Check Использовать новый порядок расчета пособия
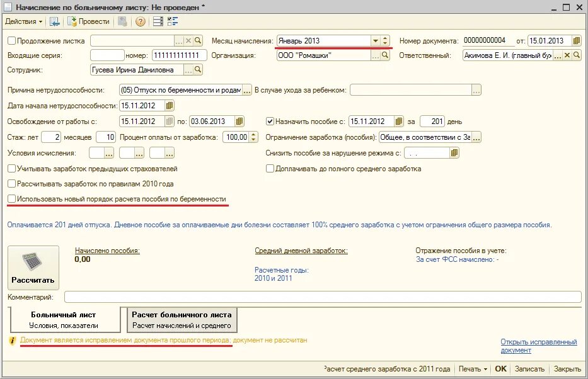The height and width of the screenshot is (379, 588). click(x=11, y=199)
